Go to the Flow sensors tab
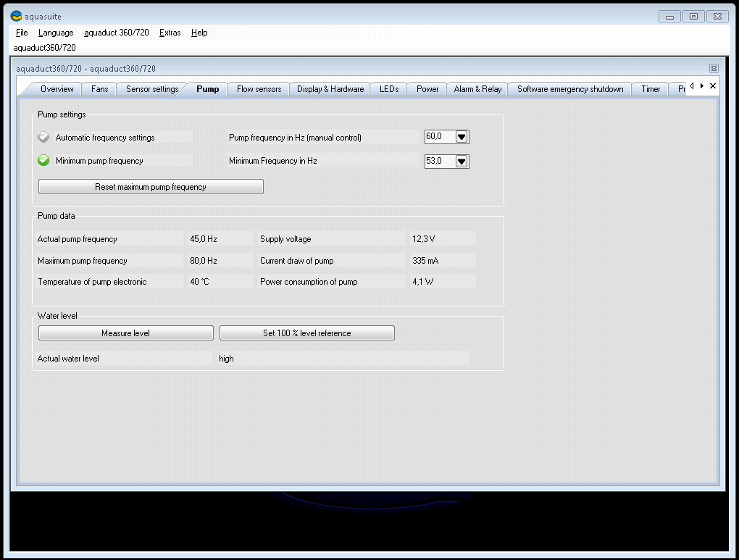The width and height of the screenshot is (739, 560). point(259,89)
